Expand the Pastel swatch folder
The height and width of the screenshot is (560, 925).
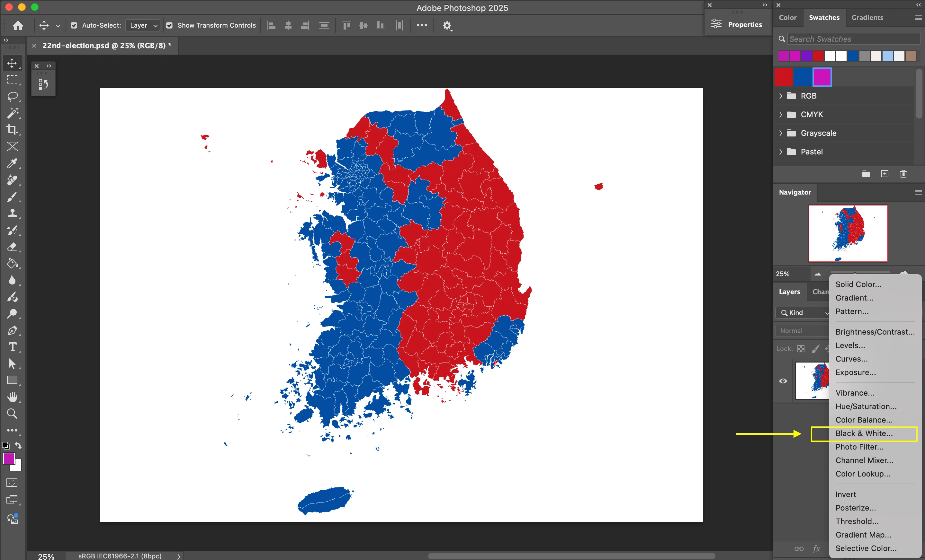(781, 152)
